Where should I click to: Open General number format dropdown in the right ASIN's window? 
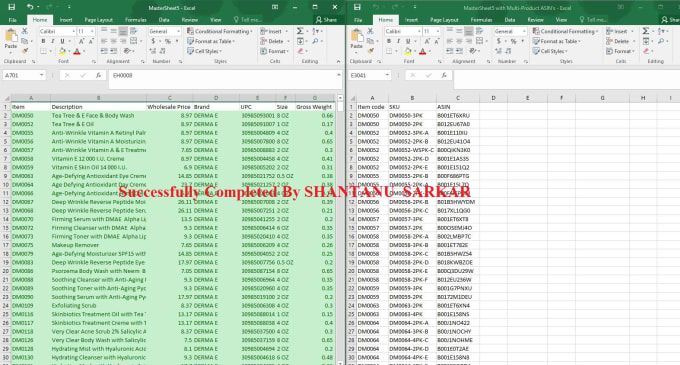point(524,31)
